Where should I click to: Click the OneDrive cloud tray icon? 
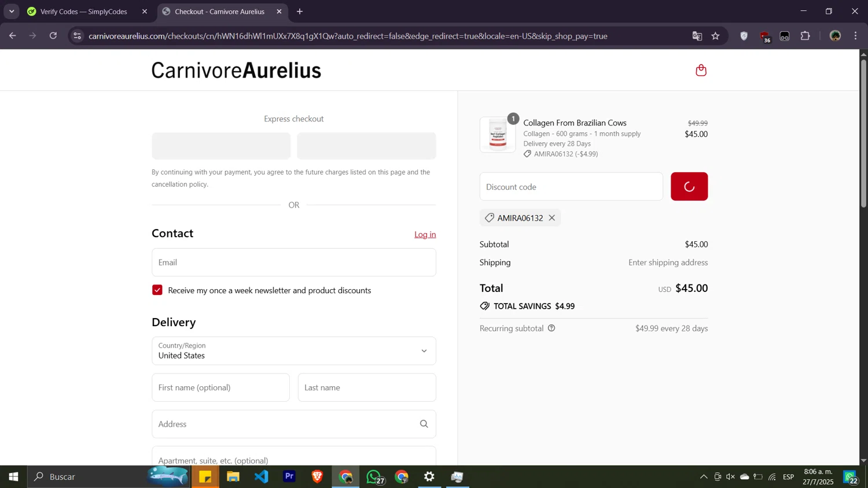coord(745,477)
